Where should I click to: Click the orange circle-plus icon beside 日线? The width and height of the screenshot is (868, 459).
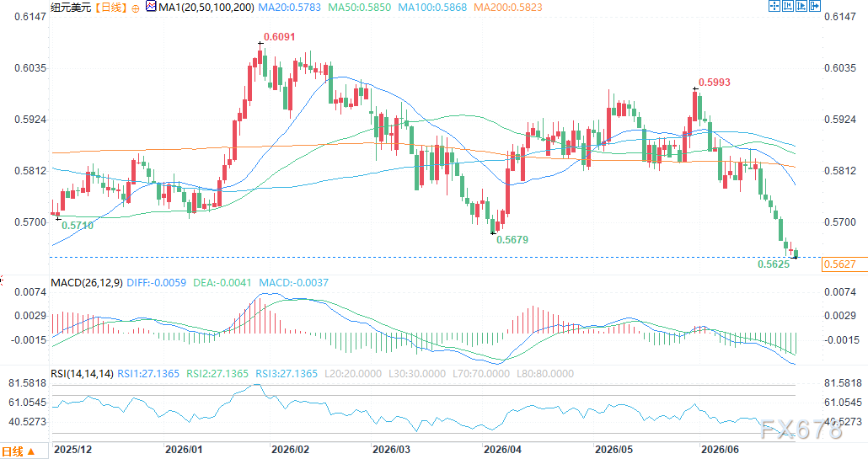coord(136,8)
